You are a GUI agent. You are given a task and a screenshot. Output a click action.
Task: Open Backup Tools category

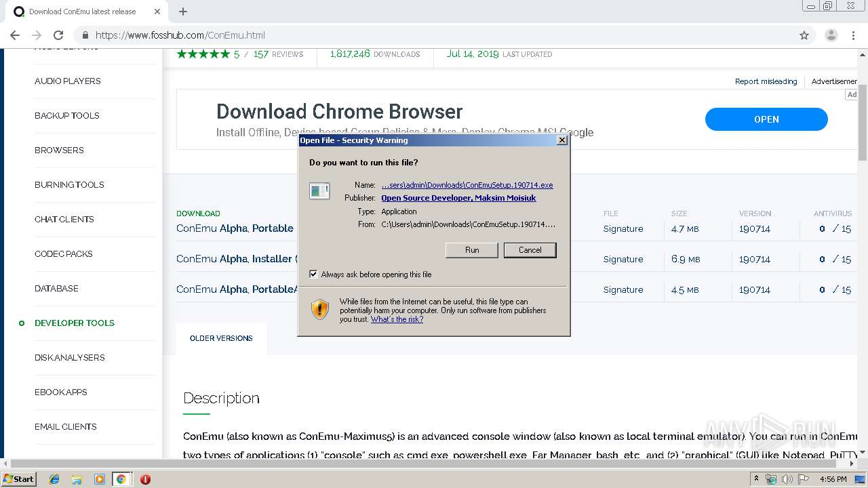67,115
